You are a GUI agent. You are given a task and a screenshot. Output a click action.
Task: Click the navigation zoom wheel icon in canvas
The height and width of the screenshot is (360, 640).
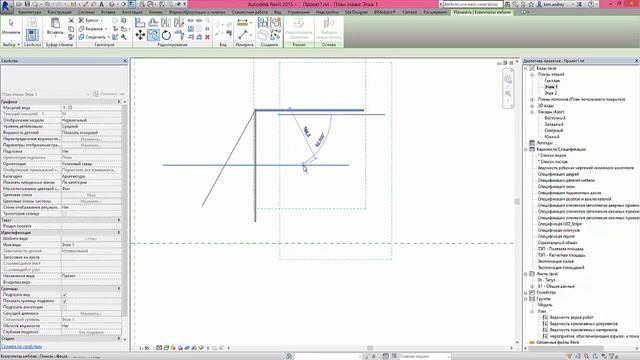pos(508,79)
